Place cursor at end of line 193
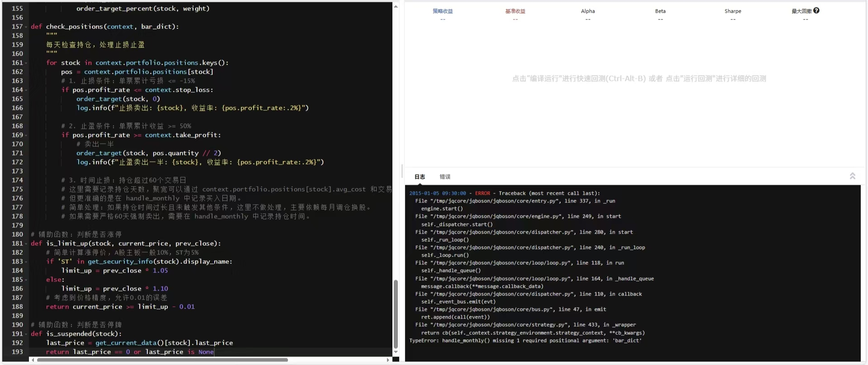Viewport: 868px width, 365px height. point(214,352)
